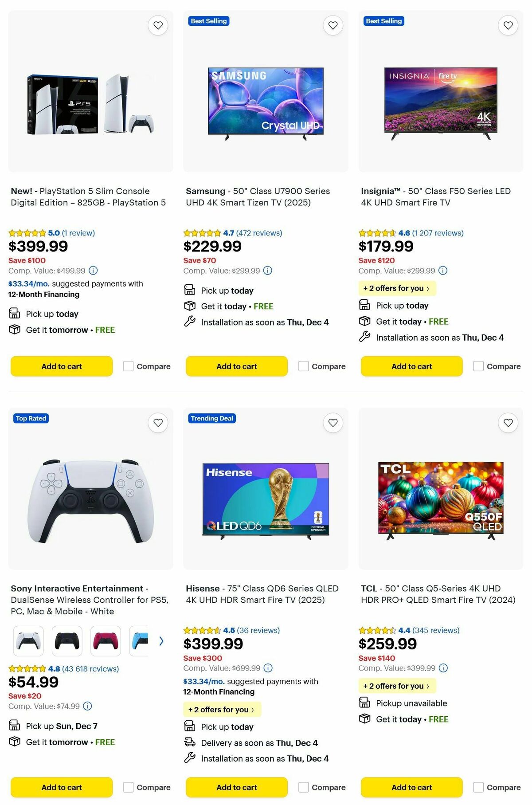The image size is (532, 805).
Task: Click the wishlist heart on the Samsung U7900 TV
Action: (x=333, y=25)
